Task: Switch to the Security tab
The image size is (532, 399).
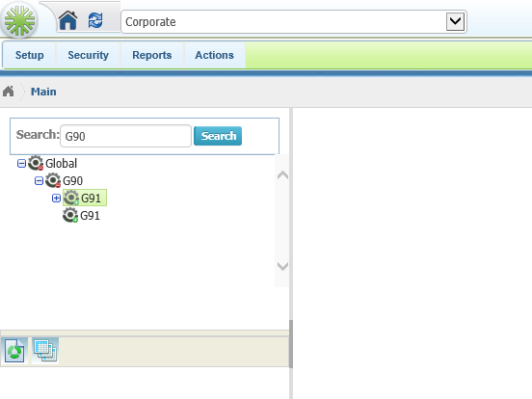Action: pyautogui.click(x=89, y=55)
